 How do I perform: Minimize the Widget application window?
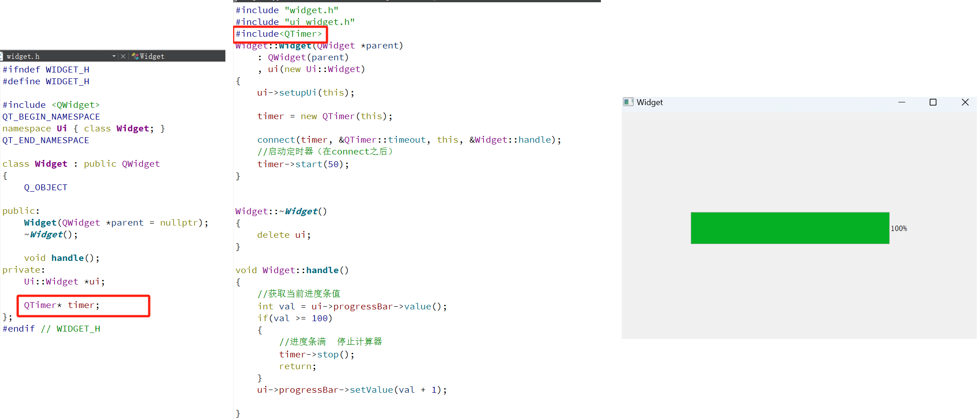coord(902,102)
